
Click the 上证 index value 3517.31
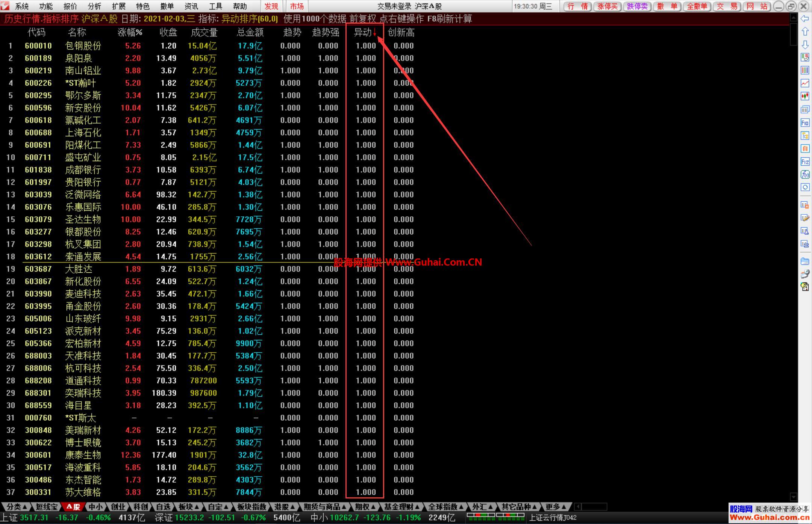pyautogui.click(x=34, y=518)
